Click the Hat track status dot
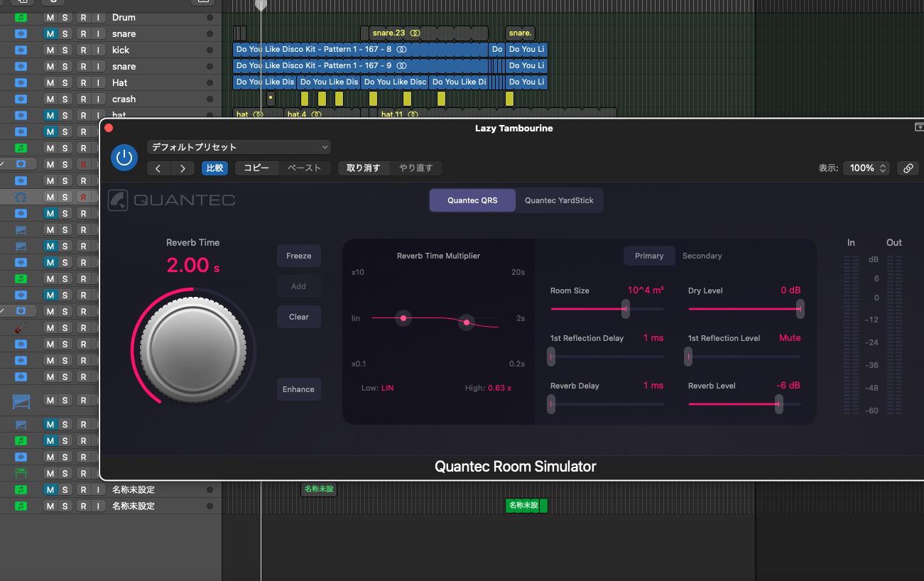The image size is (924, 581). (x=210, y=82)
